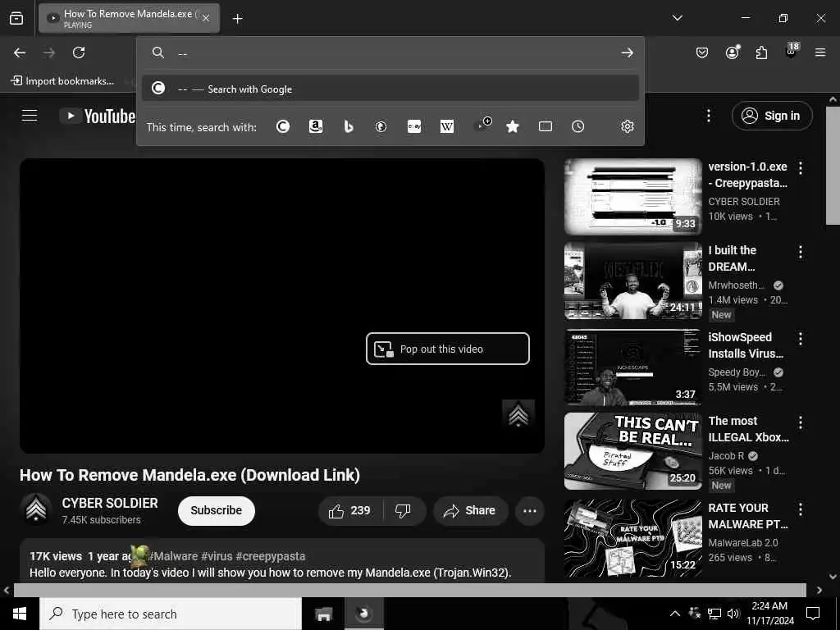Search this time with Bing
840x630 pixels.
(349, 126)
